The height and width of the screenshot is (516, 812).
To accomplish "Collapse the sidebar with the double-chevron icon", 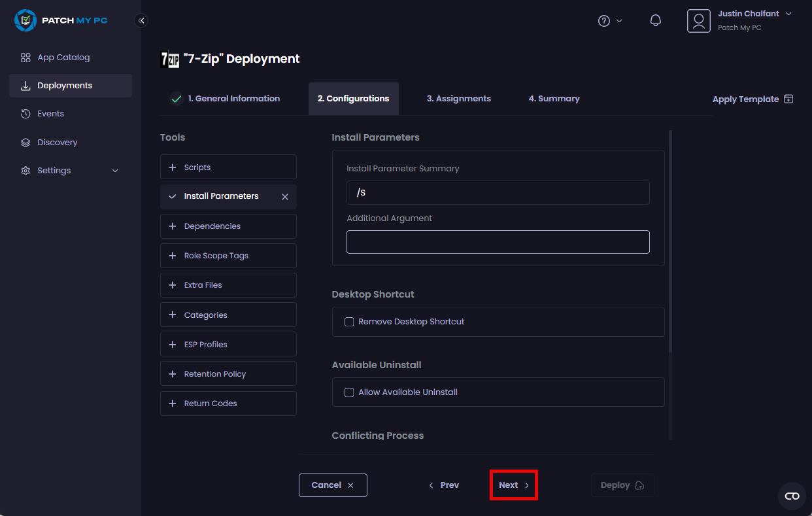I will 141,20.
